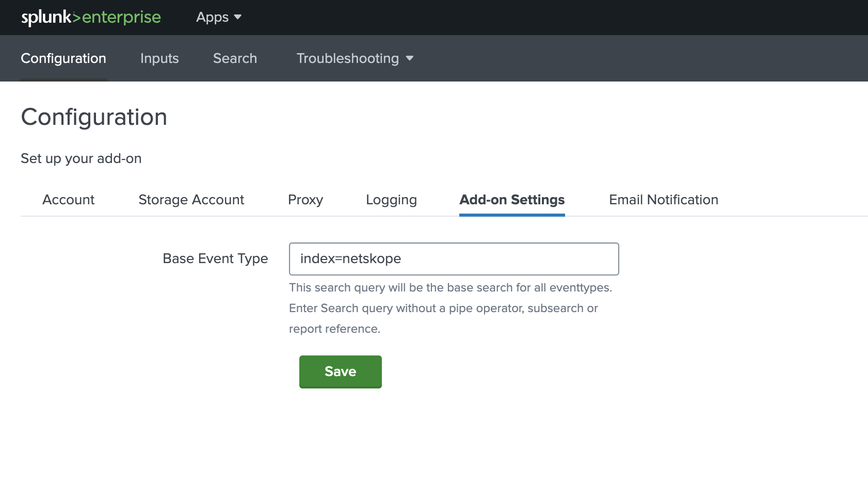Go to the Configuration nav item
The width and height of the screenshot is (868, 487).
pyautogui.click(x=63, y=58)
